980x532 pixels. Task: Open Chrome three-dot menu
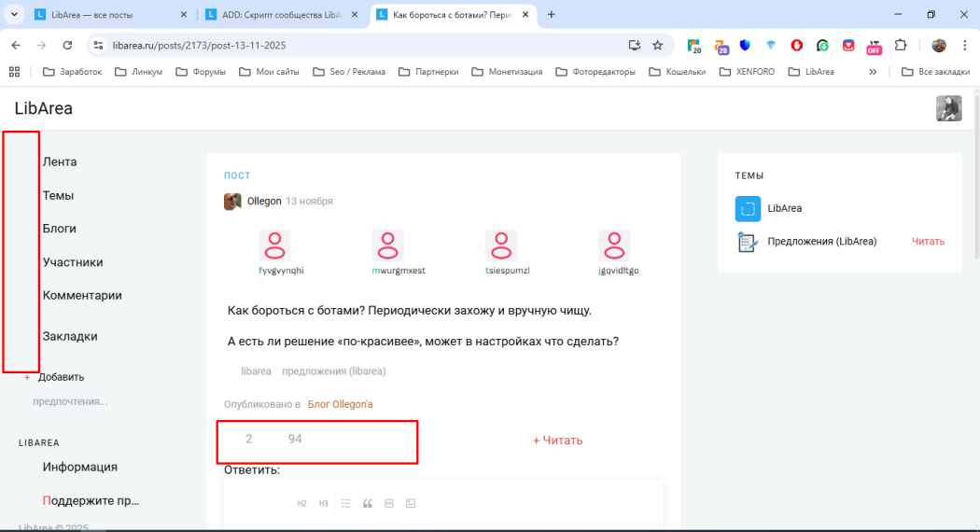(965, 45)
